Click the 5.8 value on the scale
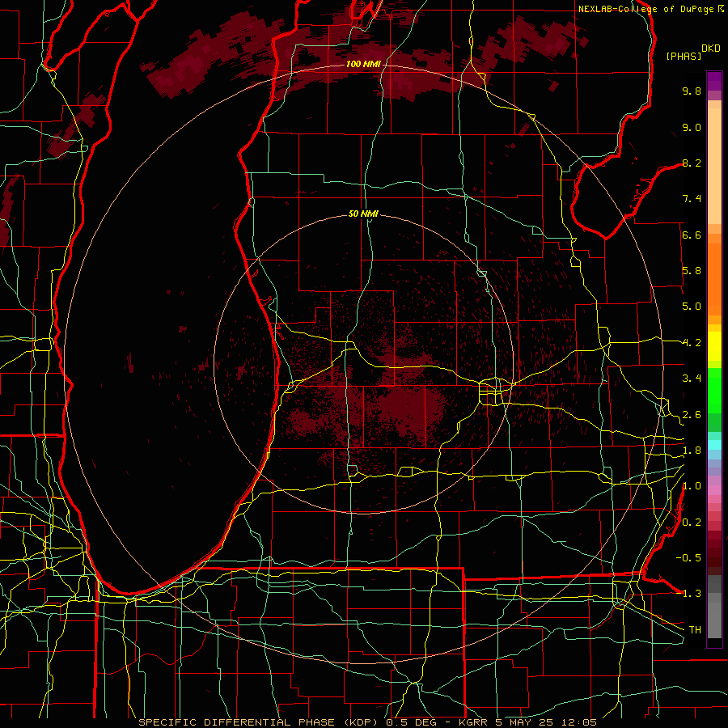The image size is (728, 728). 692,271
